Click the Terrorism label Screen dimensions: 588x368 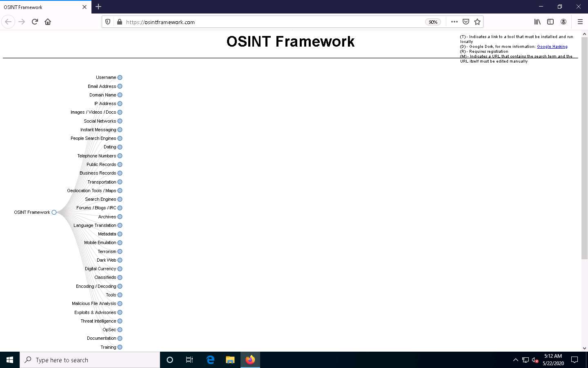pyautogui.click(x=107, y=251)
